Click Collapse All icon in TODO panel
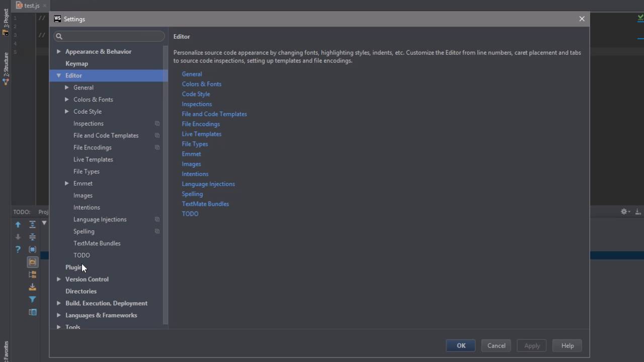This screenshot has height=362, width=644. point(32,237)
